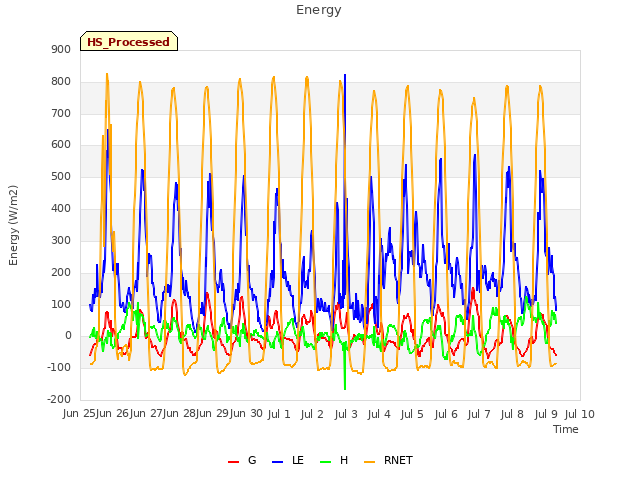Click the 500 y-axis tick label

point(61,177)
